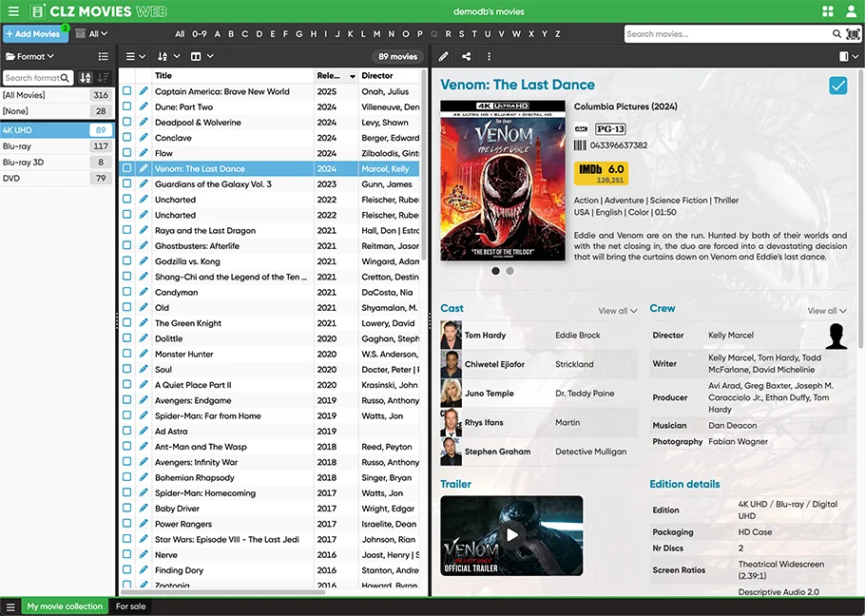Select Blu-ray format folder
The image size is (865, 616).
tap(57, 146)
